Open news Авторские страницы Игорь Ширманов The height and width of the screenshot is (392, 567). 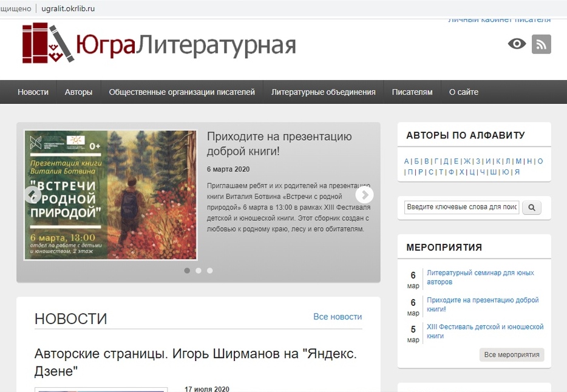click(x=195, y=362)
